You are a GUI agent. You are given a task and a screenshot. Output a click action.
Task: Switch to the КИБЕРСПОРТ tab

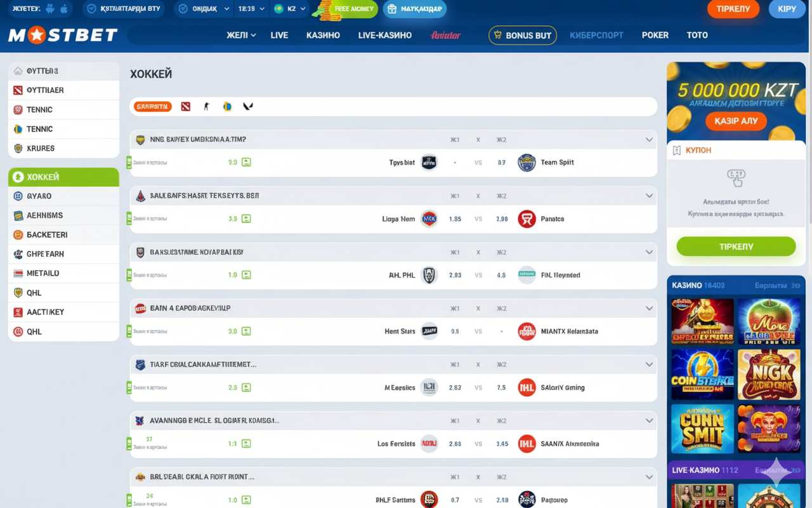[x=596, y=36]
